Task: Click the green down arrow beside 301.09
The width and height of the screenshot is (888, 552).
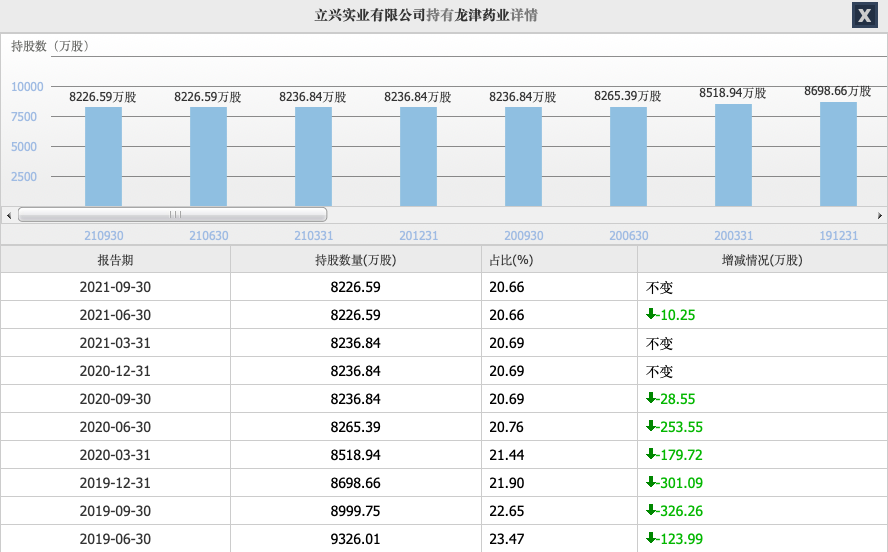Action: [x=651, y=482]
